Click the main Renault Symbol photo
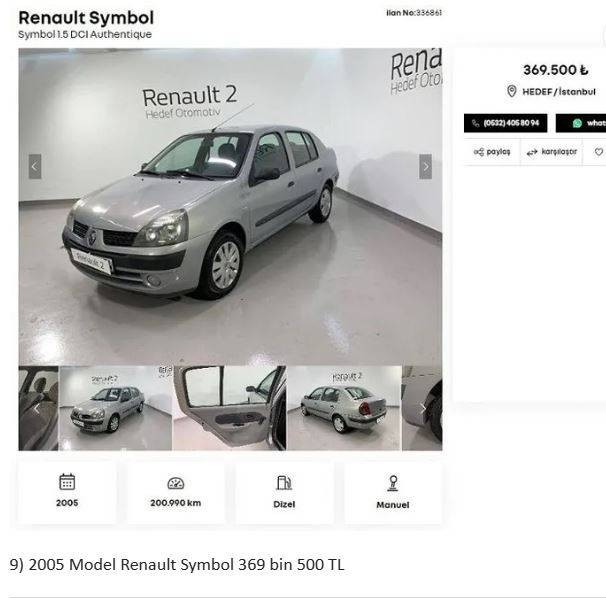 tap(230, 206)
